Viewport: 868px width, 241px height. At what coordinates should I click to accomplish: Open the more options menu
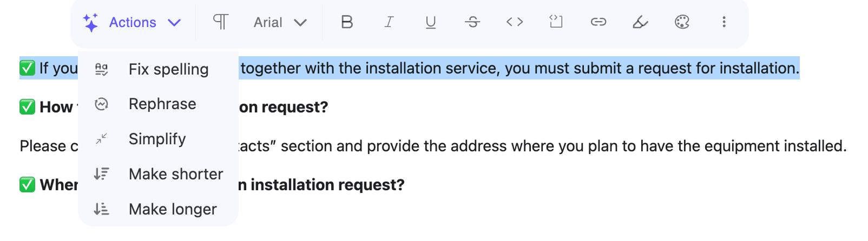[x=724, y=22]
